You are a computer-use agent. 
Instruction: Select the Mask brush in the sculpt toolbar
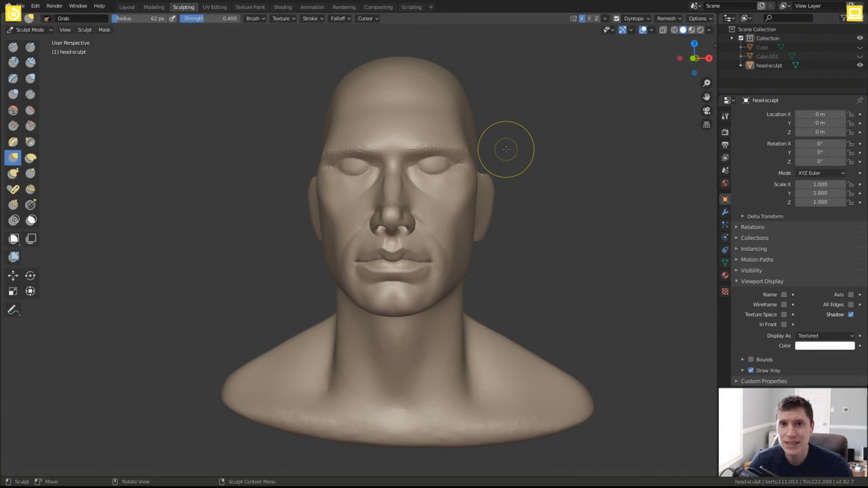31,220
